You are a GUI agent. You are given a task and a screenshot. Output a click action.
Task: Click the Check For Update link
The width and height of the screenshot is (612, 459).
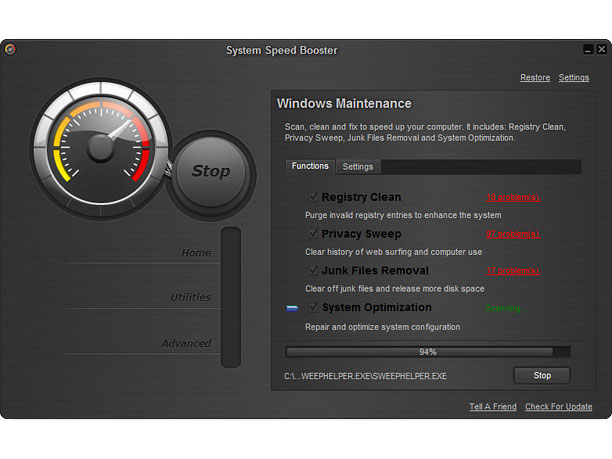(559, 406)
